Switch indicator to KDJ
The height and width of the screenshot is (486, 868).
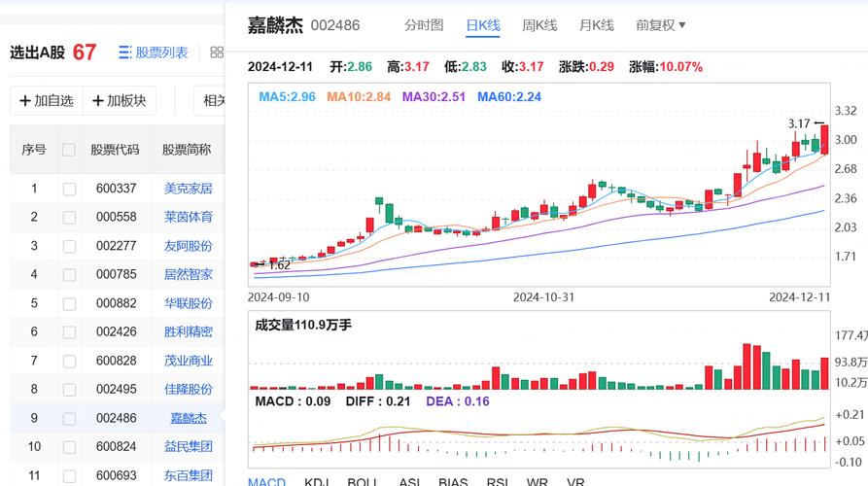(x=317, y=482)
